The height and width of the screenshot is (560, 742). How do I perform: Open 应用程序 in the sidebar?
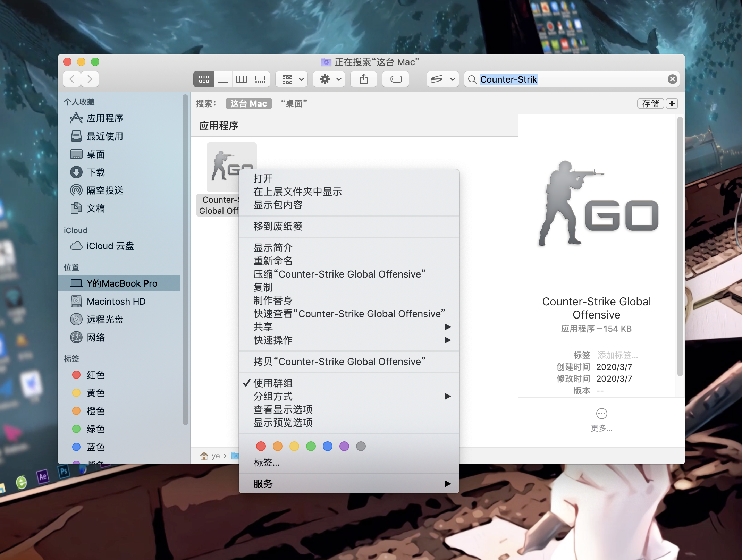(x=119, y=118)
